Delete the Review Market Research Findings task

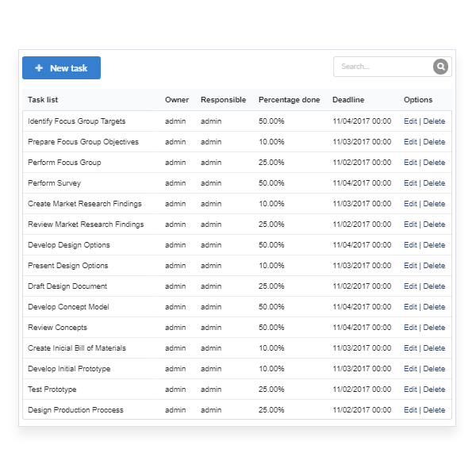tap(434, 225)
